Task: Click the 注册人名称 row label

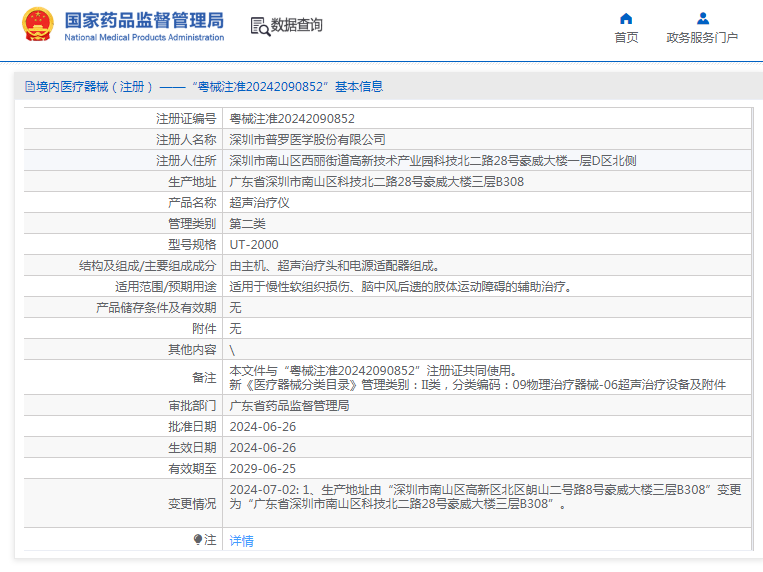Action: (x=186, y=140)
